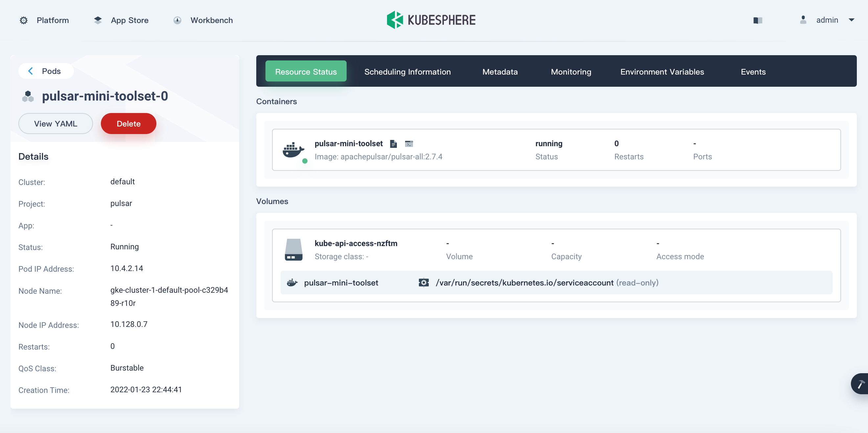
Task: Click the Platform gear toggle in the top bar
Action: pos(23,20)
